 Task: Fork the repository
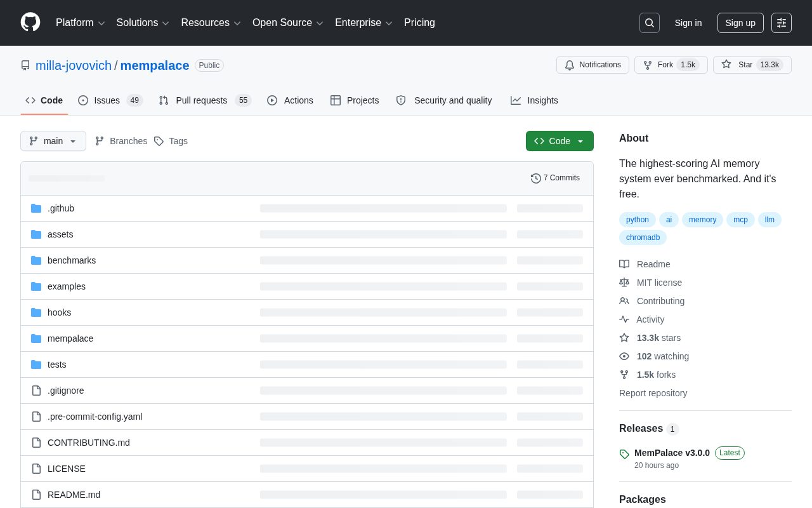click(671, 65)
